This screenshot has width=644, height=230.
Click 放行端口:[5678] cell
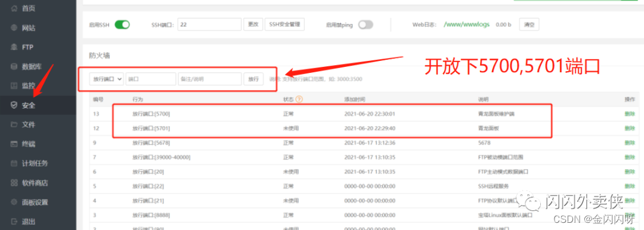click(x=151, y=142)
